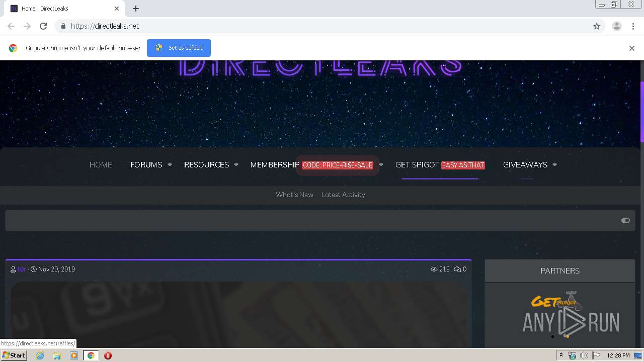Reload the DirectLeaks page
Screen dimensions: 644x362
click(43, 26)
